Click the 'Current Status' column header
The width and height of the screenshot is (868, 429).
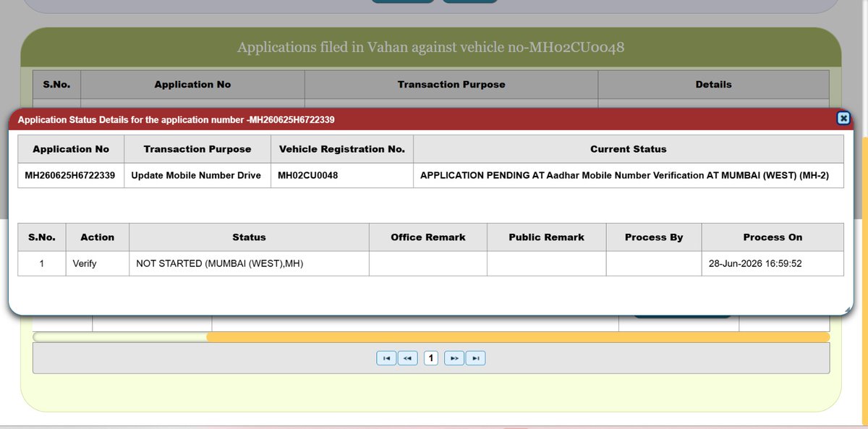coord(629,149)
